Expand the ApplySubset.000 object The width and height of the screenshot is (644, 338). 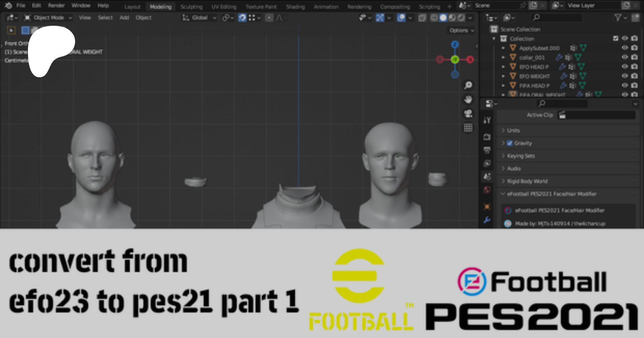[503, 48]
